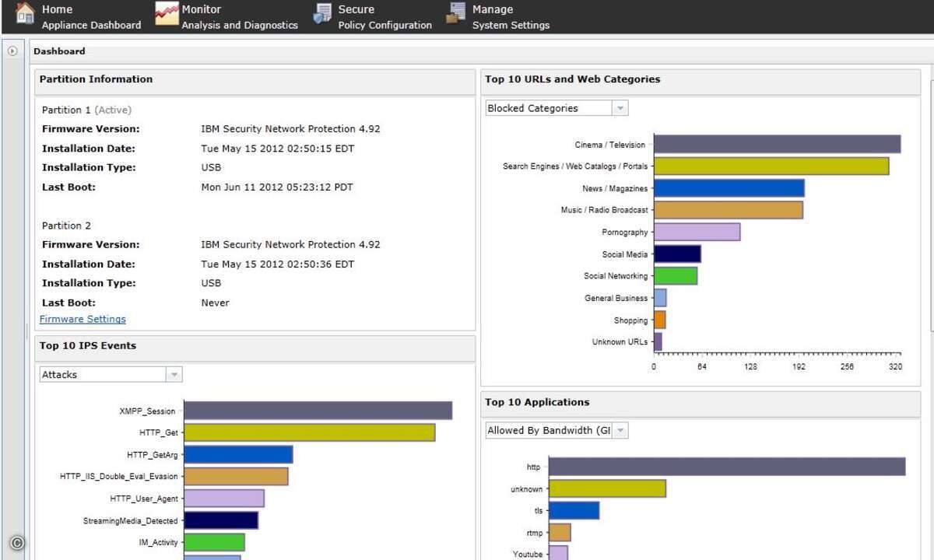
Task: Open the Firmware Settings link
Action: tap(83, 320)
